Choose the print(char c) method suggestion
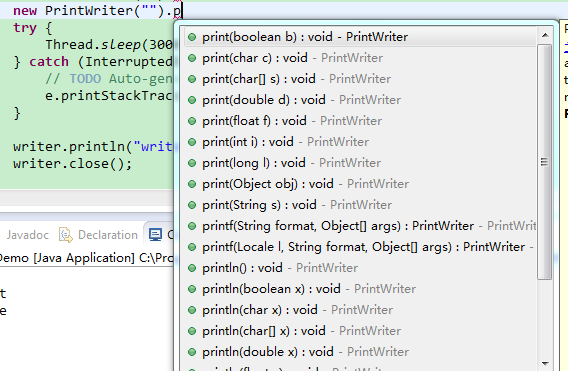568x371 pixels. coord(360,58)
